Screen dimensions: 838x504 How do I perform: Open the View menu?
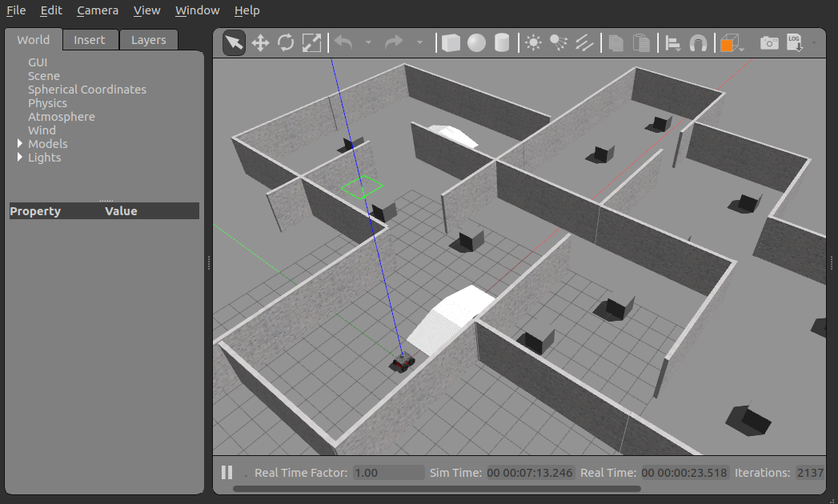click(x=147, y=10)
